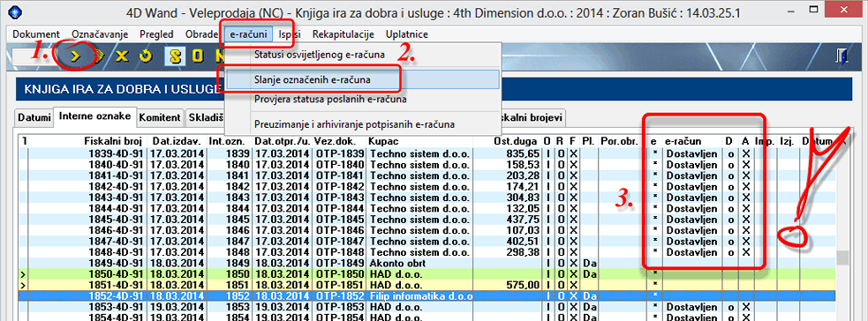This screenshot has width=868, height=321.
Task: Open the Pregled menu
Action: pyautogui.click(x=156, y=34)
